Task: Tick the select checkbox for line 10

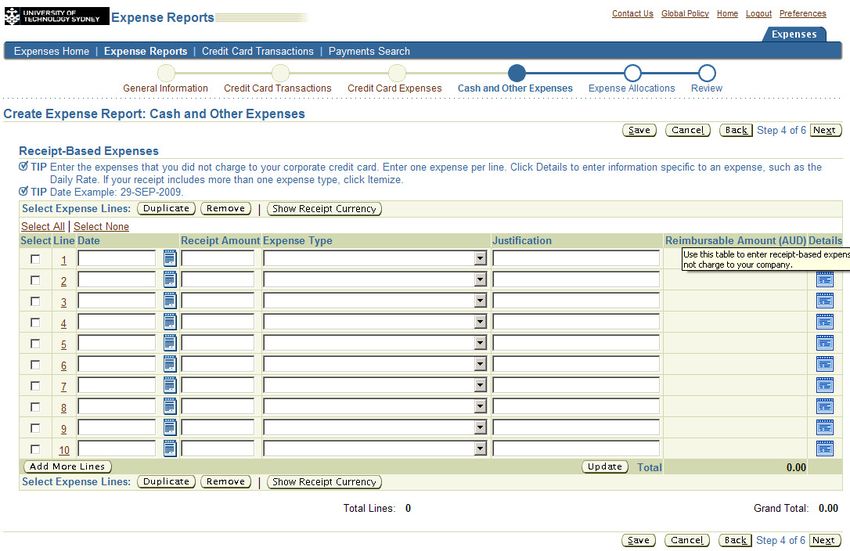Action: [35, 450]
